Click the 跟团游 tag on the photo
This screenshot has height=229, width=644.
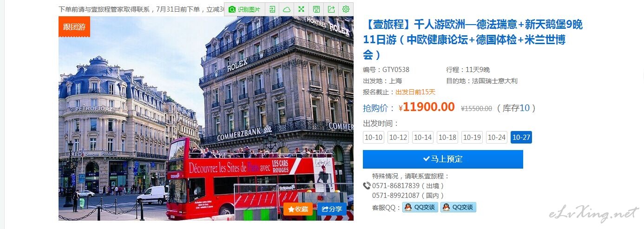pos(74,27)
